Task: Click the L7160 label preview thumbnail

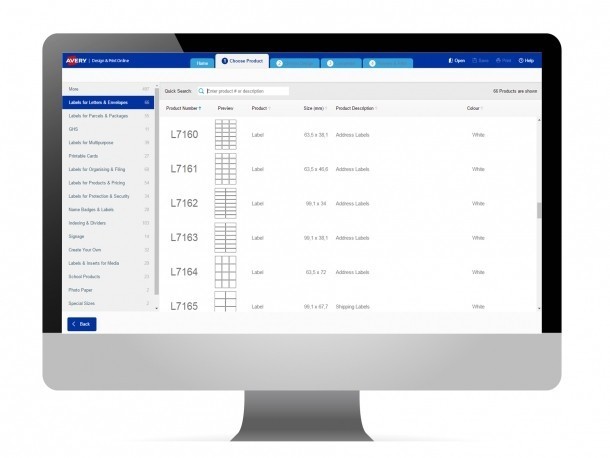Action: pos(225,134)
